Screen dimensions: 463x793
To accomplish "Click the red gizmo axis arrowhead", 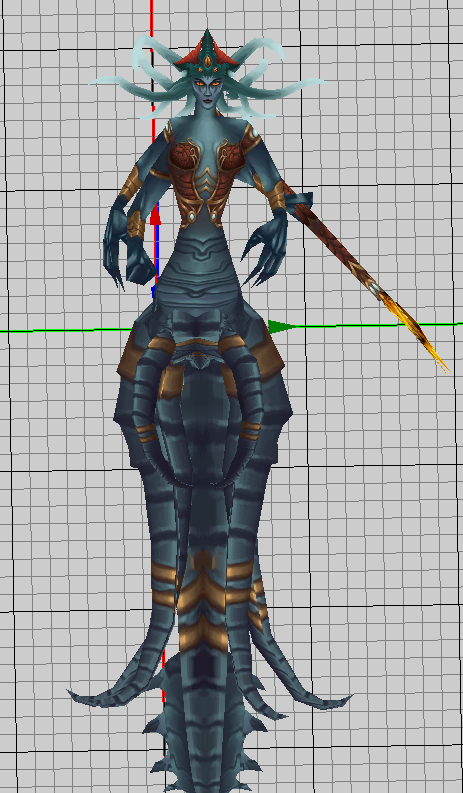I will click(x=156, y=216).
